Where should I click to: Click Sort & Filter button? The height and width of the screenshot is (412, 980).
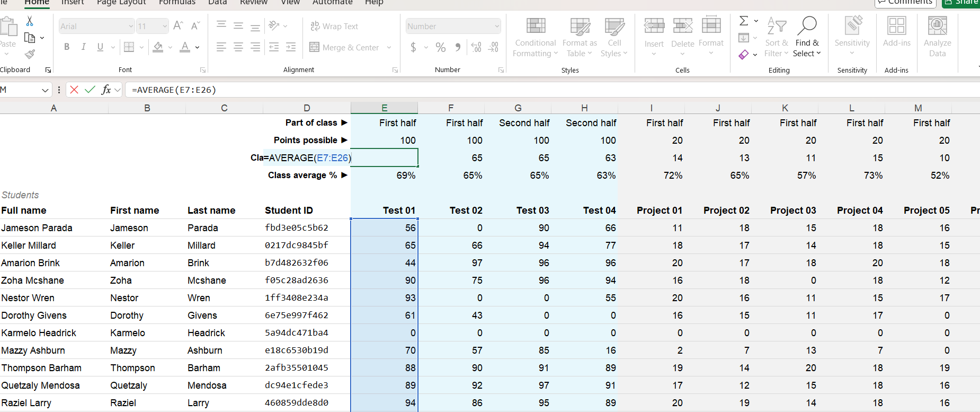[777, 37]
